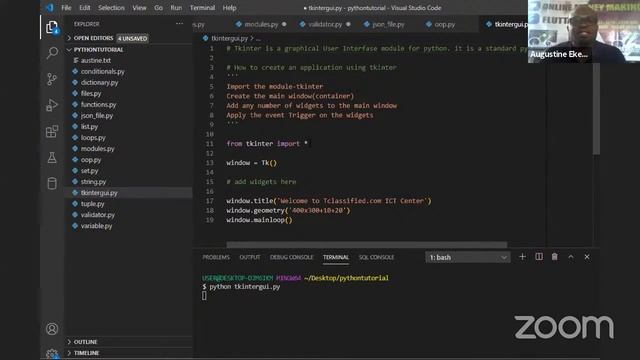Open the Manage gear icon

pyautogui.click(x=52, y=353)
